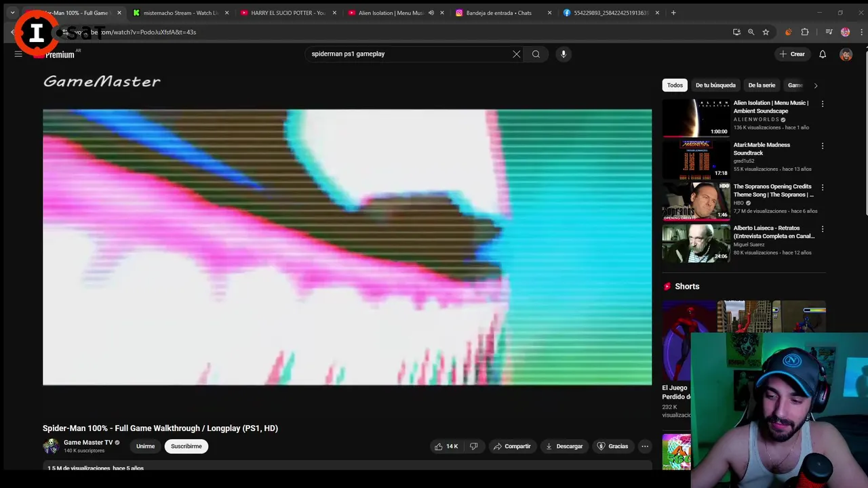Open Atari Marble Madness Soundtrack thumbnail

point(696,159)
